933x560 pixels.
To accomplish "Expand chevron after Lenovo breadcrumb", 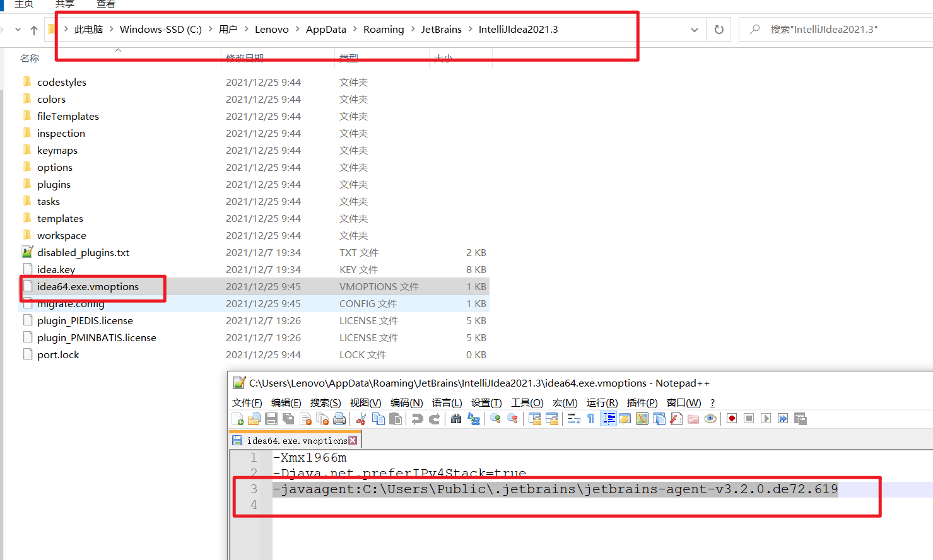I will (297, 29).
